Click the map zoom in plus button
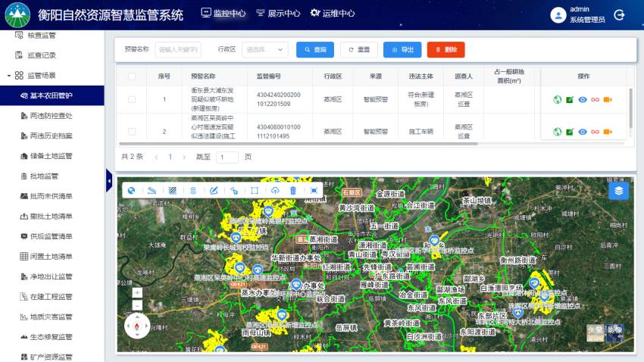 pyautogui.click(x=137, y=292)
